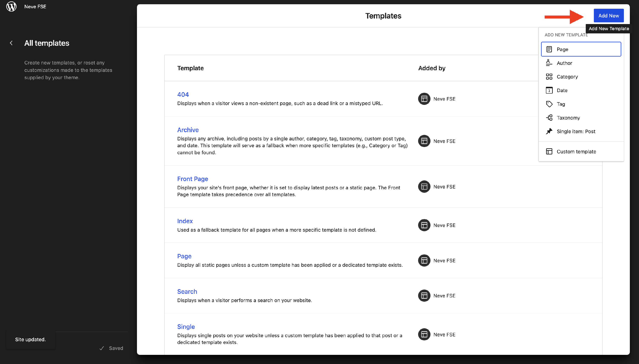The height and width of the screenshot is (364, 639).
Task: Open the Single template link
Action: tap(186, 327)
